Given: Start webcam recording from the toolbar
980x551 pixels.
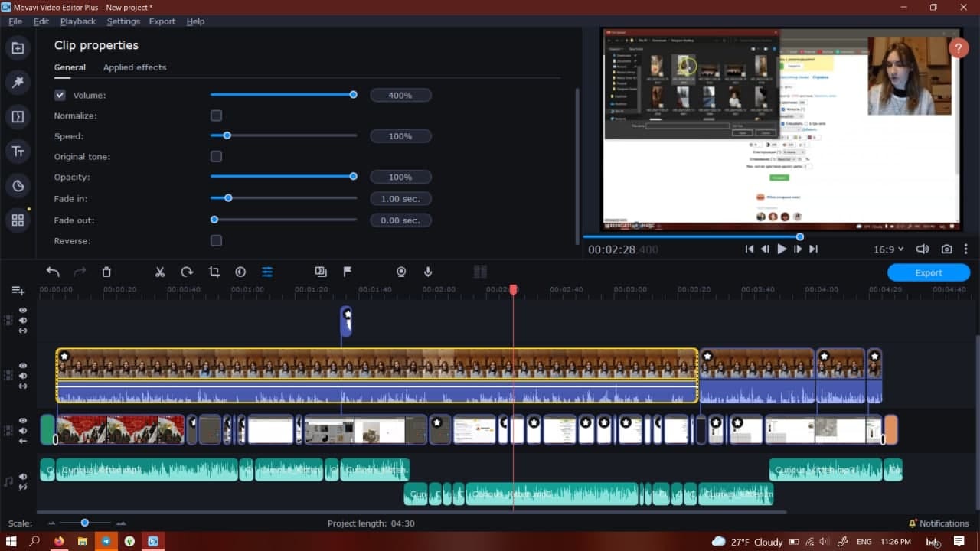Looking at the screenshot, I should (x=400, y=272).
